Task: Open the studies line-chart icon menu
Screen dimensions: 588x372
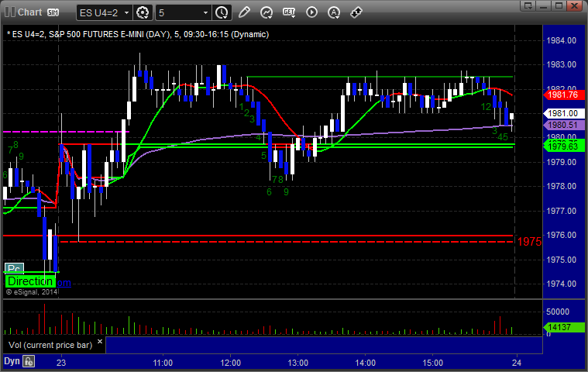Action: (x=266, y=12)
